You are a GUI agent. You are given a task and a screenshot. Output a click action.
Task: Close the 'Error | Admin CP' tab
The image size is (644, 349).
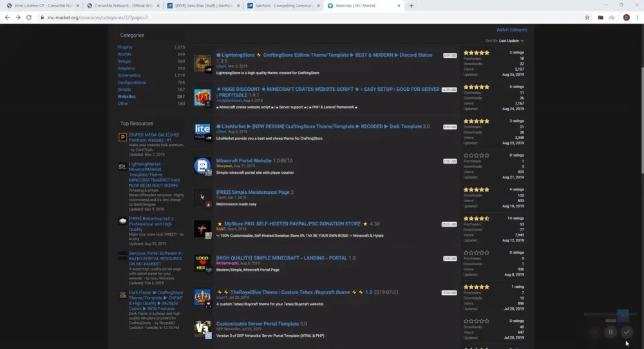click(x=78, y=6)
